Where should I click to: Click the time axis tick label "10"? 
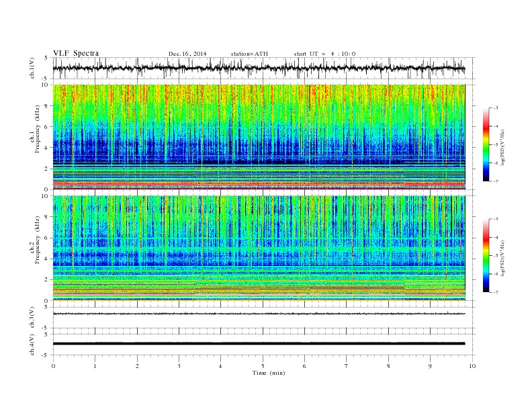click(472, 366)
